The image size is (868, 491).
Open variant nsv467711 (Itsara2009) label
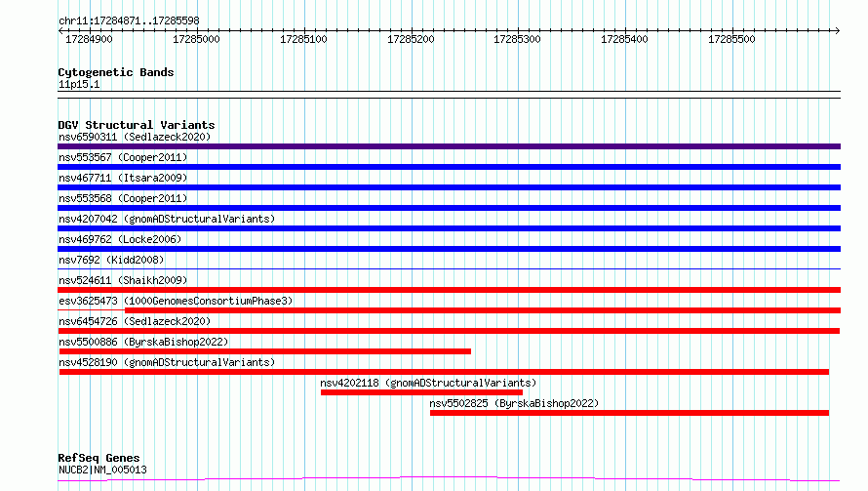point(123,178)
